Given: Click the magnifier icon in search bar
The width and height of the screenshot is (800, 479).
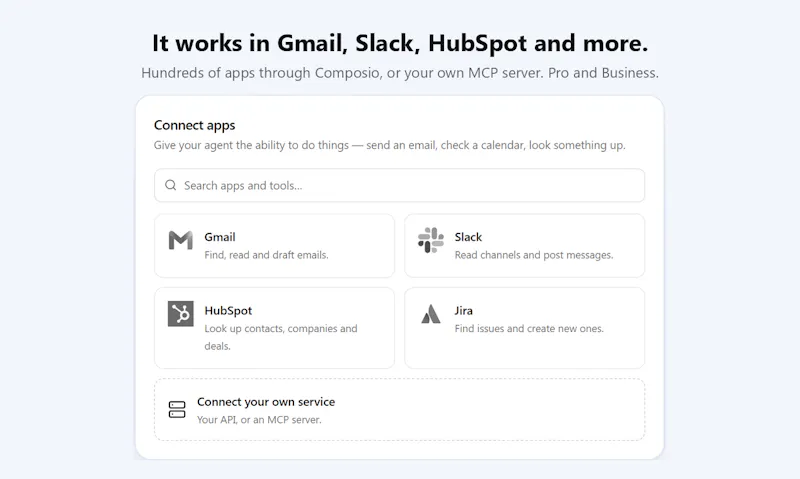Looking at the screenshot, I should click(x=171, y=185).
